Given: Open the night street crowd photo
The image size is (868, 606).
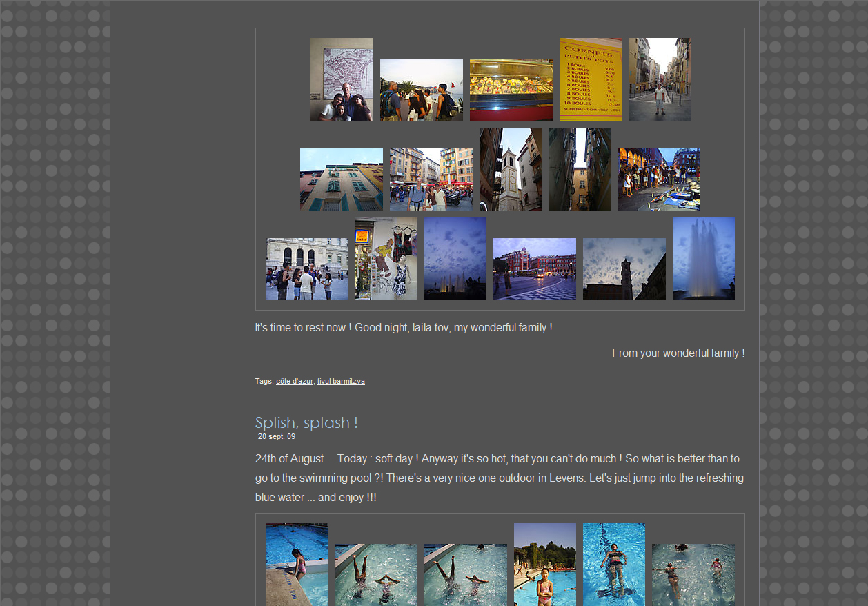Looking at the screenshot, I should pos(658,179).
